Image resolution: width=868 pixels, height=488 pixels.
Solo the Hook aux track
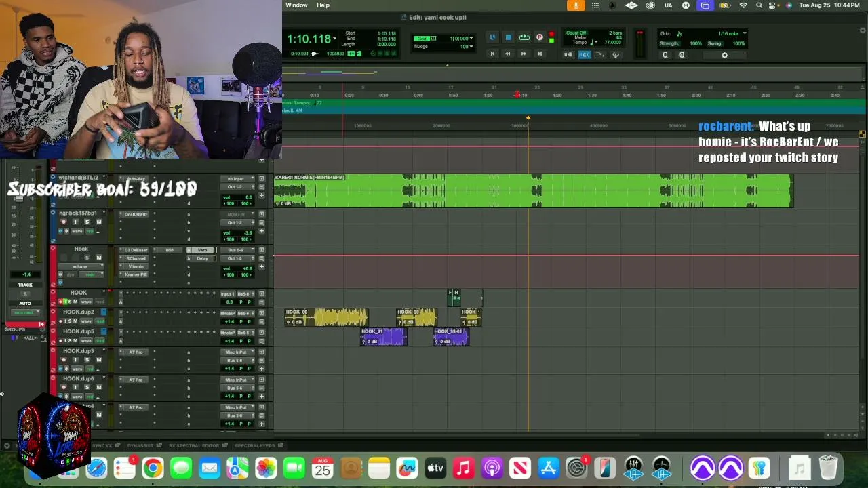point(87,258)
